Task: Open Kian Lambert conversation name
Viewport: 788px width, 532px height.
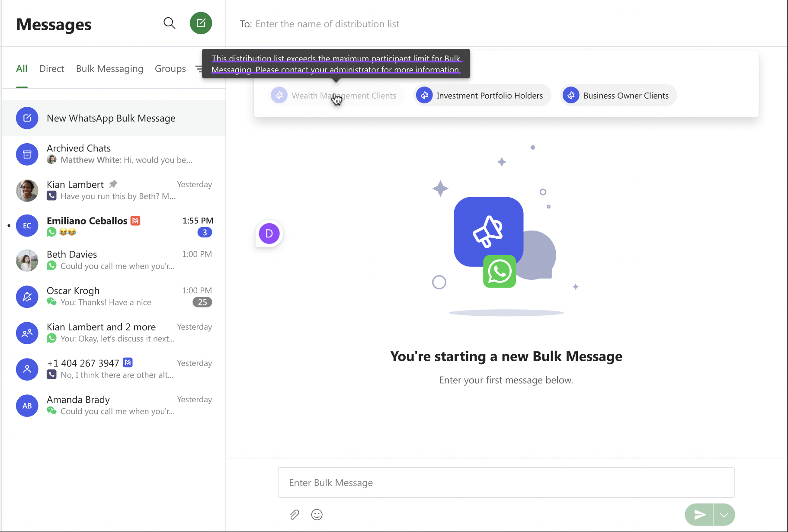Action: click(x=75, y=185)
